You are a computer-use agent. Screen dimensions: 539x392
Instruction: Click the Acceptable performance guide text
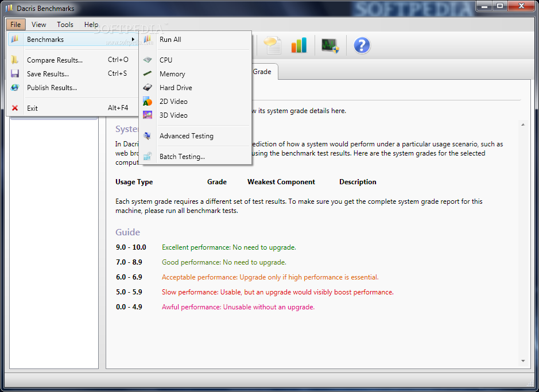coord(270,277)
